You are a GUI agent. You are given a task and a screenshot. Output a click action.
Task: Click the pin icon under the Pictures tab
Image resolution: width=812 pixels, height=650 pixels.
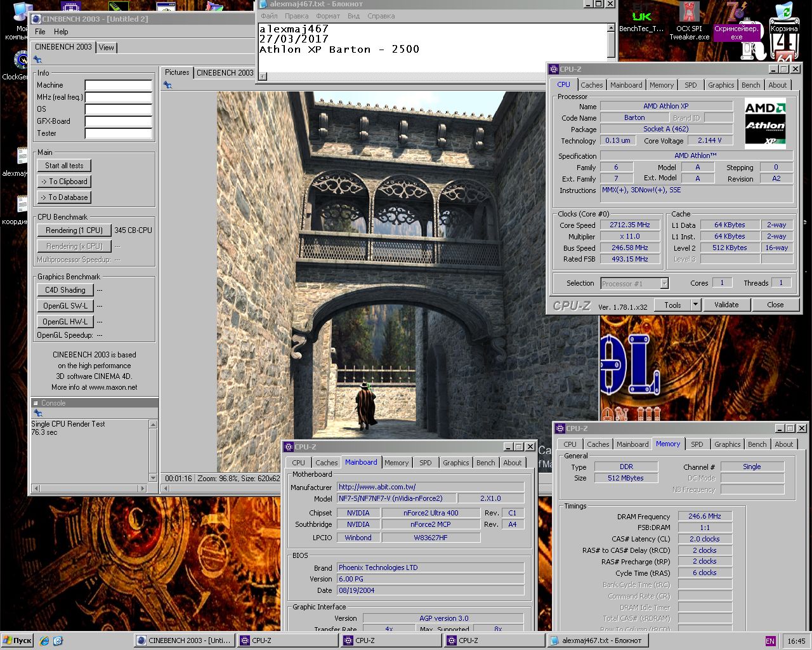(167, 85)
